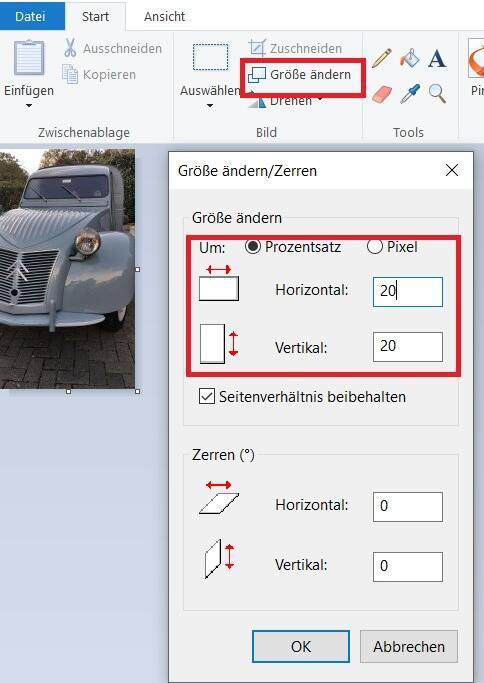The image size is (484, 683).
Task: Click Zuschneiden in the Bild group
Action: 295,48
